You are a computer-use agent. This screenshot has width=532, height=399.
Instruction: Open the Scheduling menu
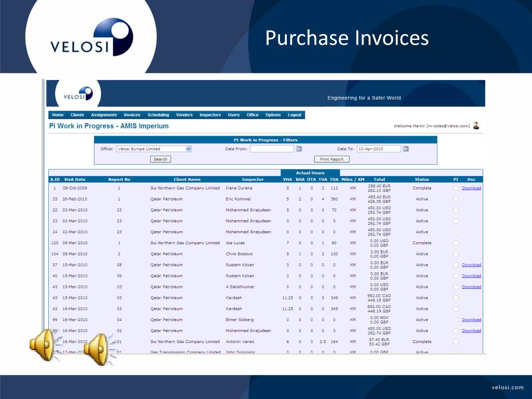coord(158,115)
